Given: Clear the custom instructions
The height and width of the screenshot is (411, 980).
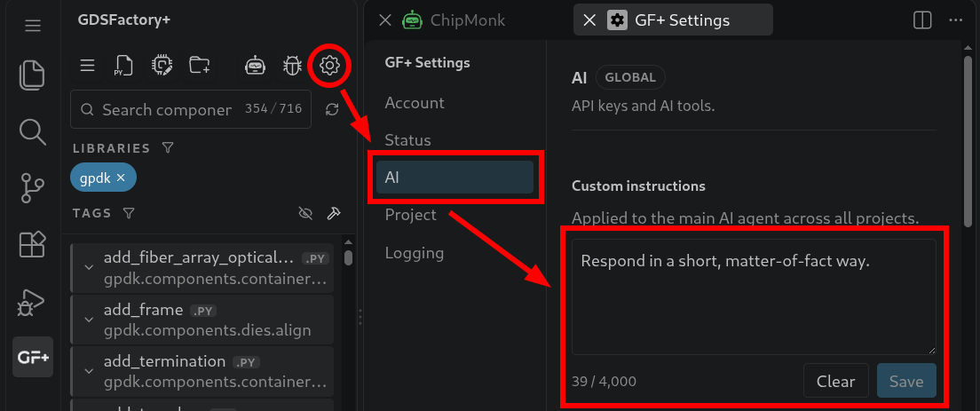Looking at the screenshot, I should [x=835, y=381].
